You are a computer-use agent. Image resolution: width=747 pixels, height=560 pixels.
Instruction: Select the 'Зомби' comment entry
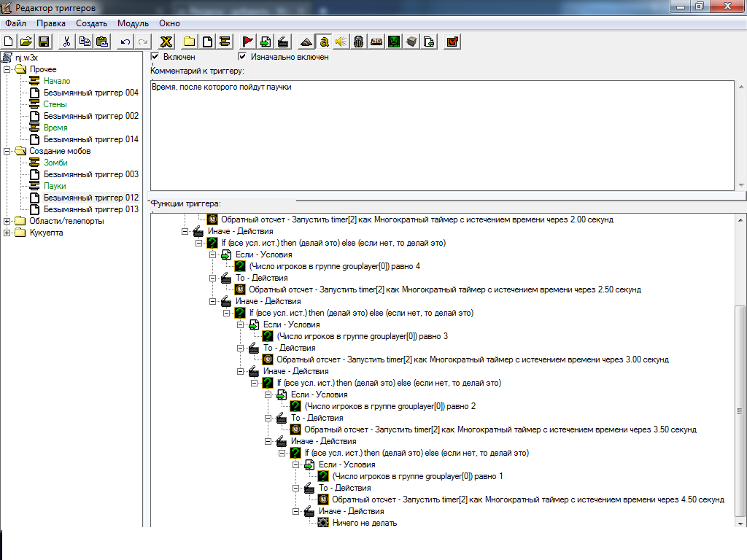[55, 163]
